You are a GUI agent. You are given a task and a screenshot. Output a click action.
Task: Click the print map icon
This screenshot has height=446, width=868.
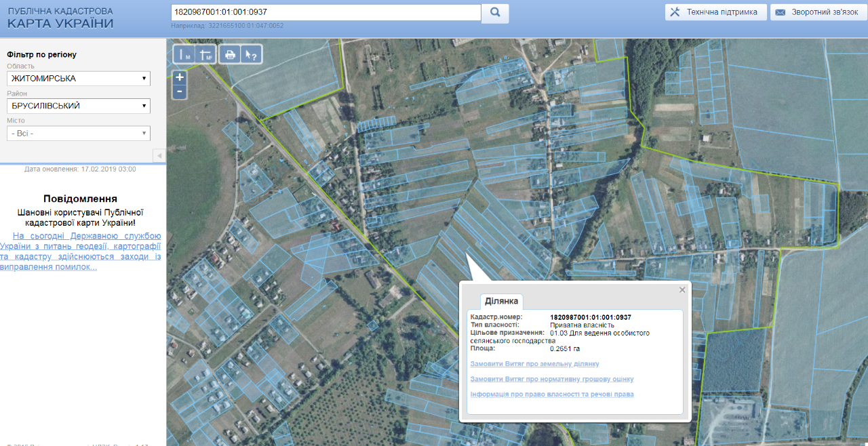coord(230,55)
